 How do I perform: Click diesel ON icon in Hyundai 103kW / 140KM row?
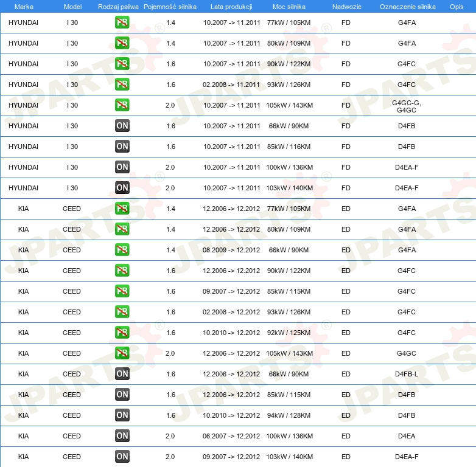click(x=122, y=188)
